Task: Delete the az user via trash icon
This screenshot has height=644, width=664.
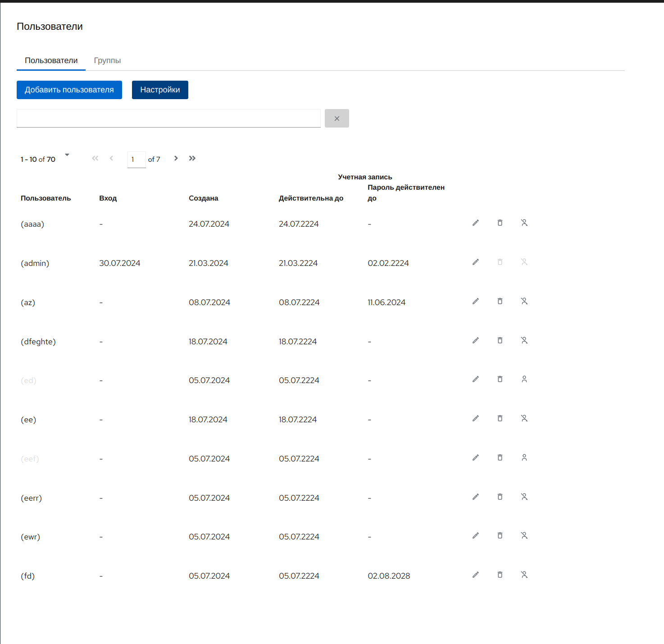Action: [x=500, y=301]
